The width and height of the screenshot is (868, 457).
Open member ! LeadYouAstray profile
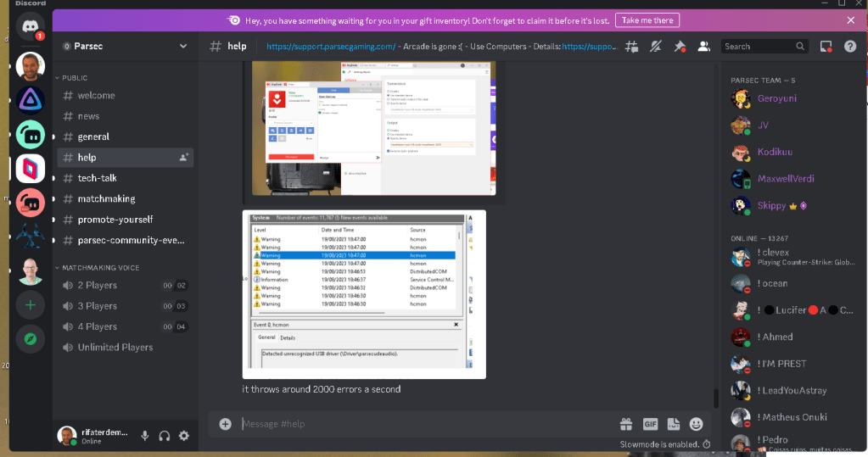pyautogui.click(x=793, y=391)
